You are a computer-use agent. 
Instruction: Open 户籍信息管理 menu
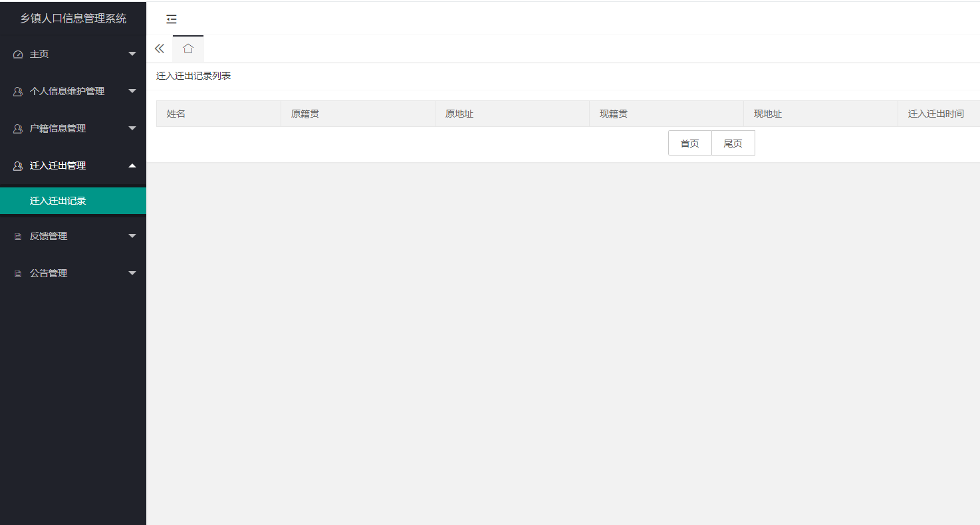[73, 128]
